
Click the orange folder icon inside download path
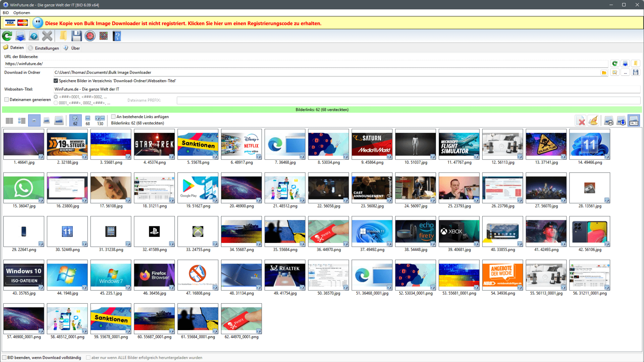pyautogui.click(x=604, y=72)
